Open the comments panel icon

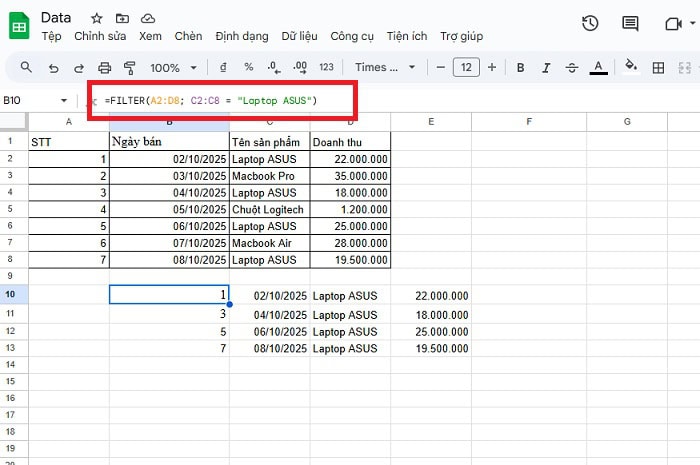(x=630, y=23)
